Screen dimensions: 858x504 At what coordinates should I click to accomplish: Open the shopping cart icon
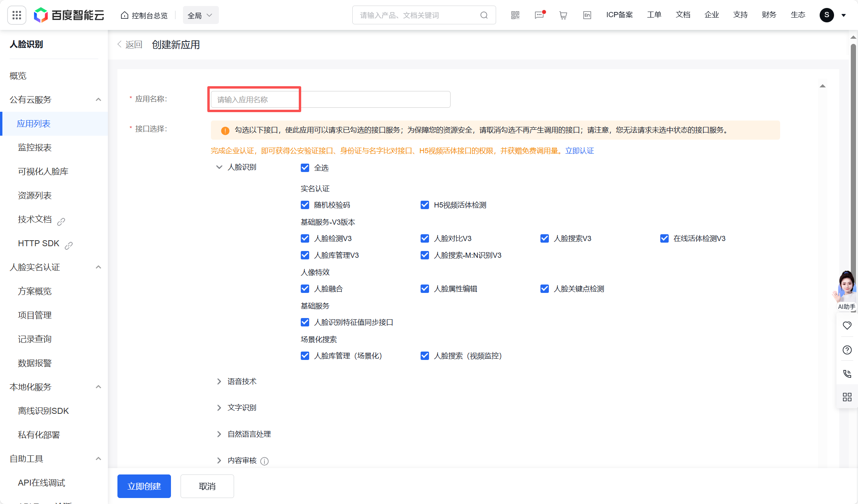tap(563, 15)
